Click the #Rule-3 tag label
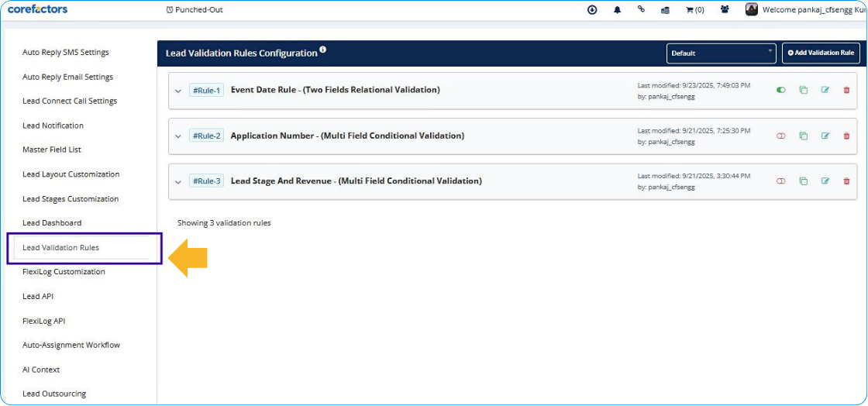 206,181
